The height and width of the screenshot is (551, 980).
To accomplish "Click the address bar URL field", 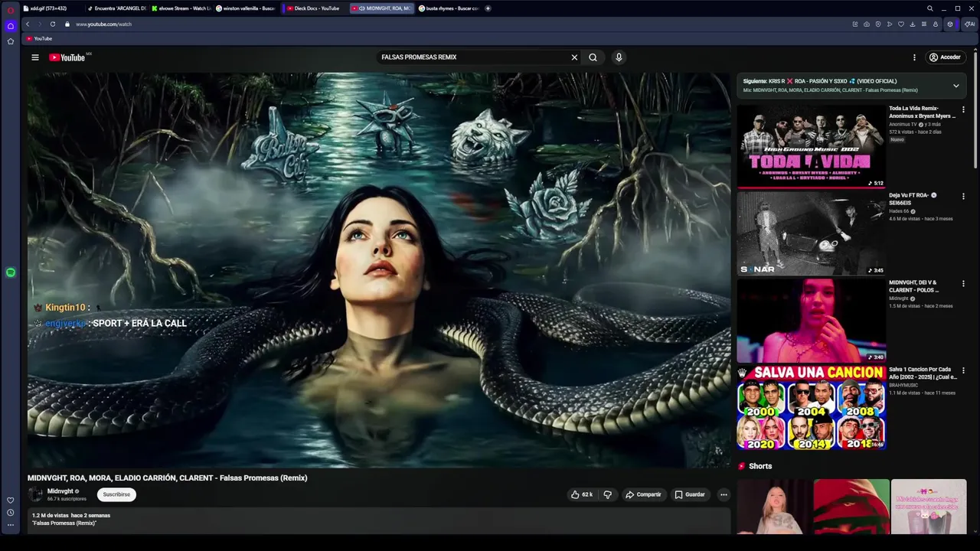I will point(103,24).
